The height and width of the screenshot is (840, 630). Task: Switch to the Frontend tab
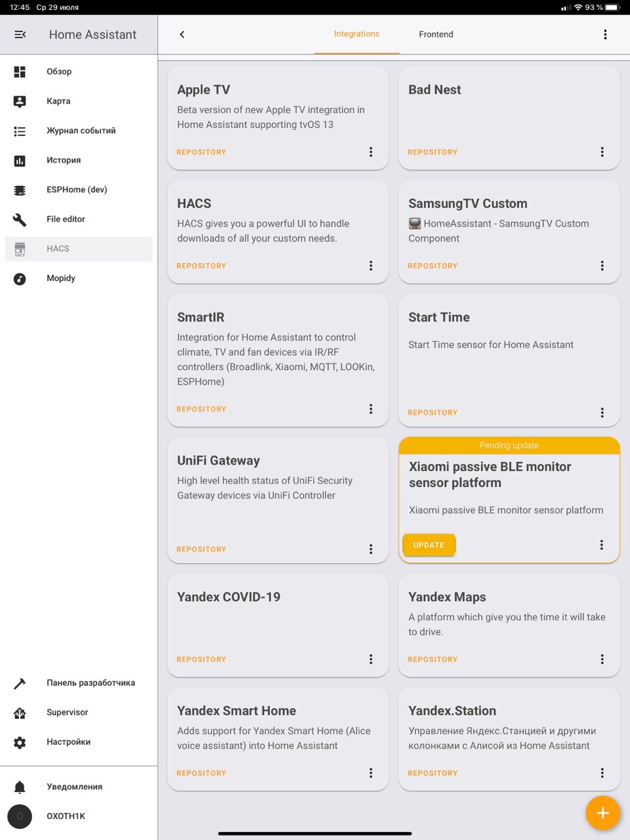click(436, 34)
